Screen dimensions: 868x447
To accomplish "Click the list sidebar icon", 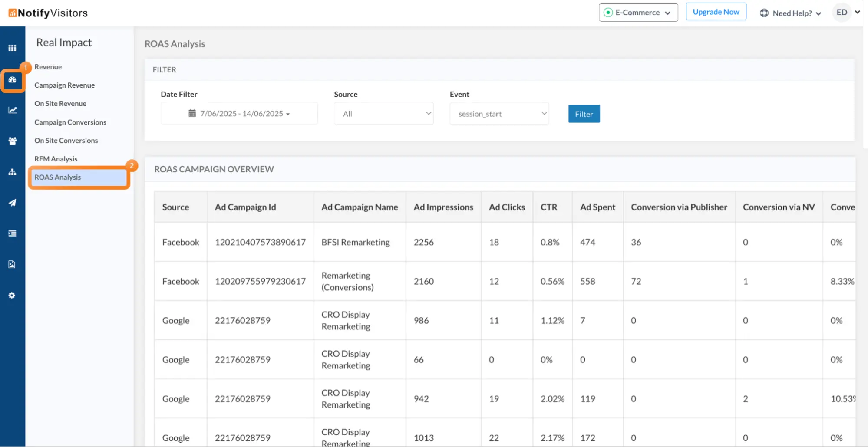I will coord(12,233).
